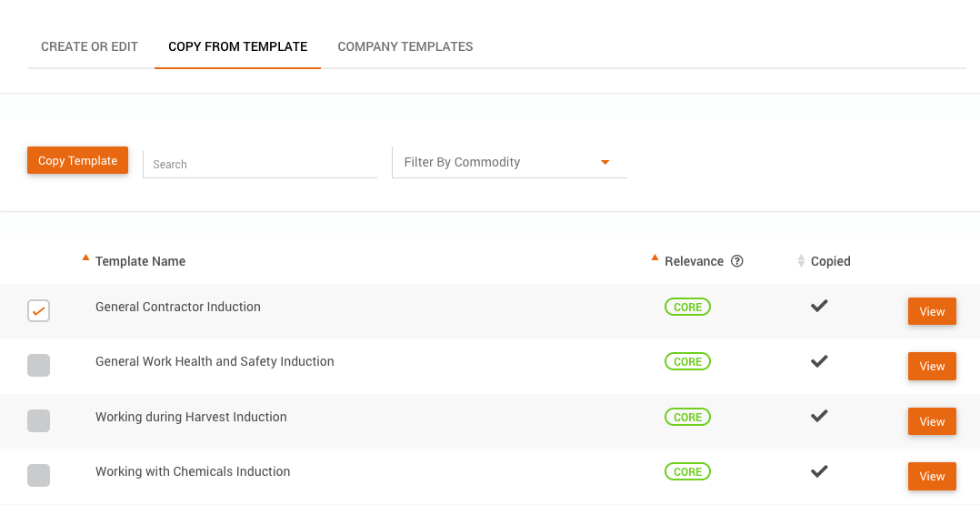This screenshot has height=505, width=980.
Task: Select the Copy From Template tab
Action: 237,46
